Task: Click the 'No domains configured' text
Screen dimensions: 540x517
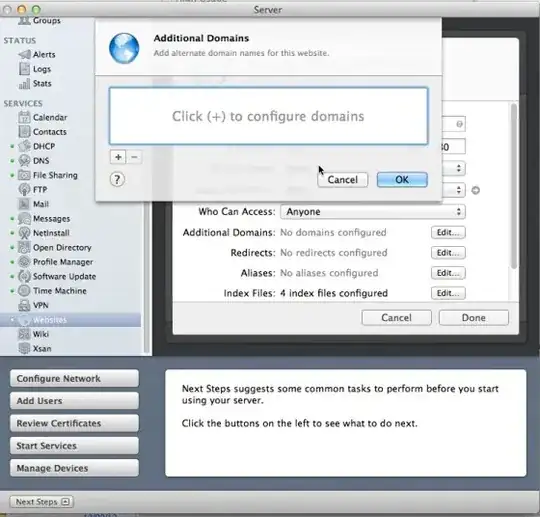Action: [x=333, y=232]
